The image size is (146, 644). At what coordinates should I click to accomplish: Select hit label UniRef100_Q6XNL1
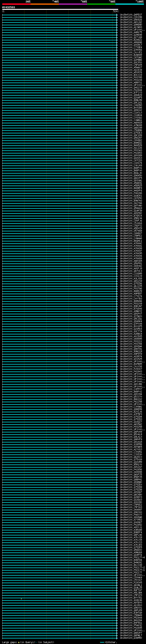(x=131, y=585)
